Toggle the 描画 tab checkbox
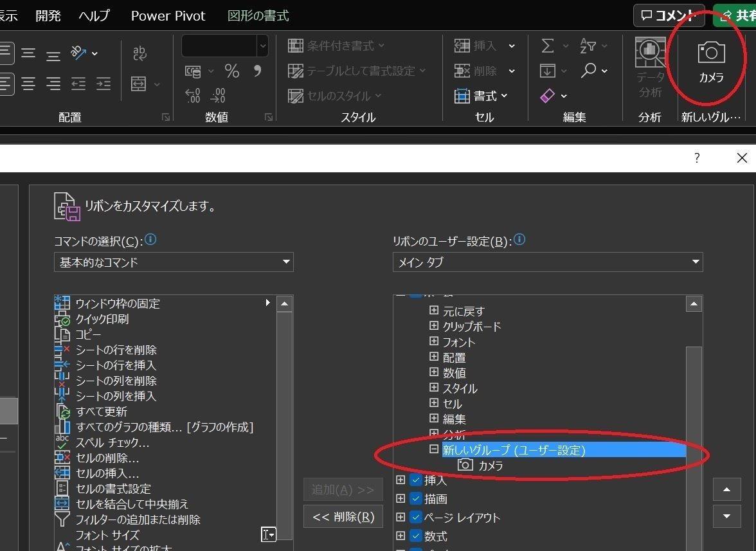This screenshot has width=756, height=551. point(415,498)
